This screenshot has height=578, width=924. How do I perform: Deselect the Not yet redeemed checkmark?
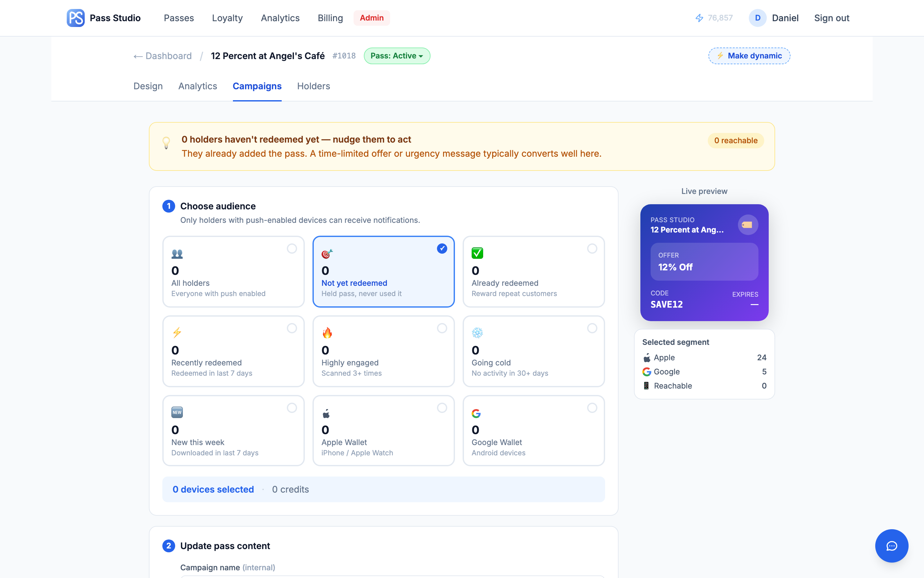(442, 249)
